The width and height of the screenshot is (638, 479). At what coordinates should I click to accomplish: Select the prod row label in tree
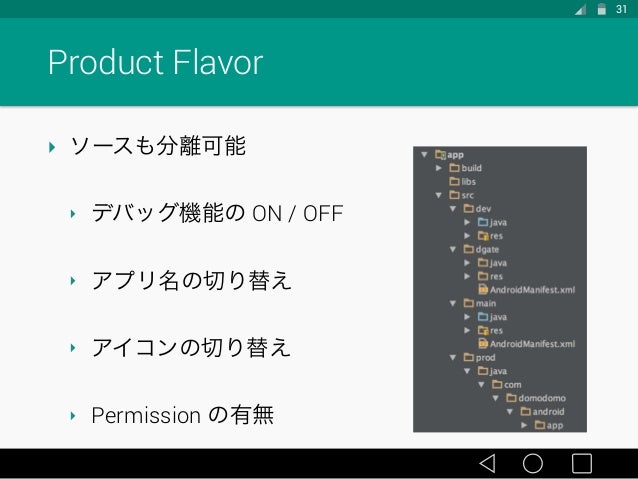[x=486, y=358]
